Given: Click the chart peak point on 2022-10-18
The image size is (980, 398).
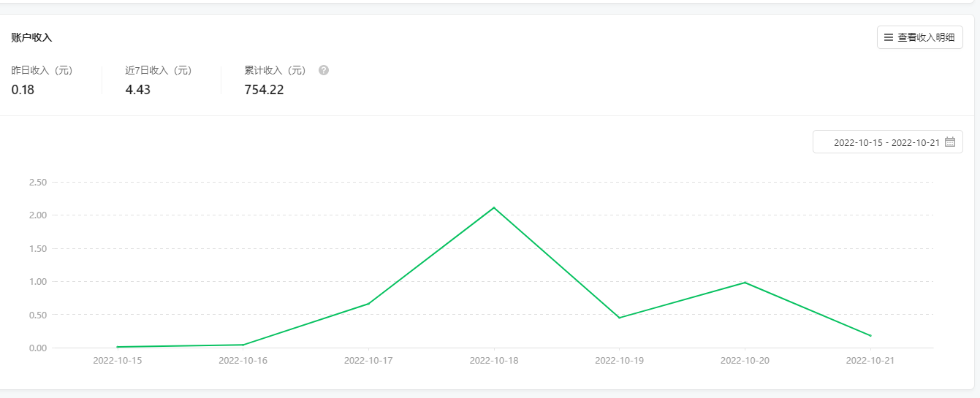Looking at the screenshot, I should click(494, 207).
